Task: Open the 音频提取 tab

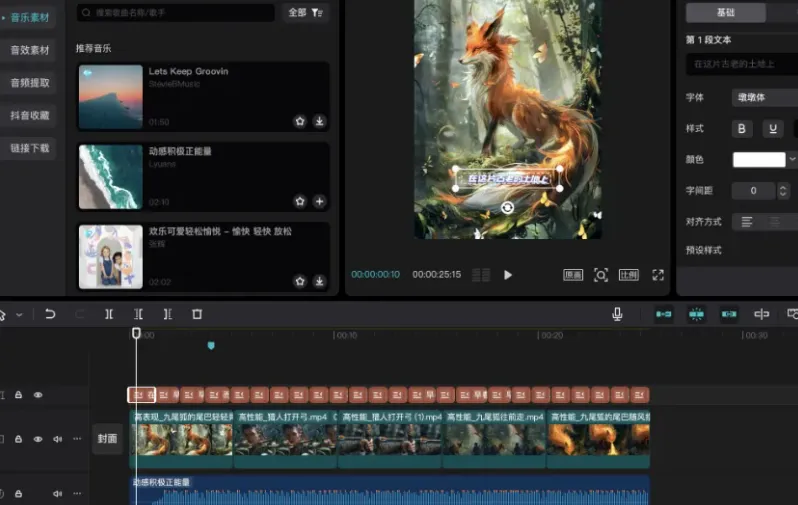Action: (x=30, y=82)
